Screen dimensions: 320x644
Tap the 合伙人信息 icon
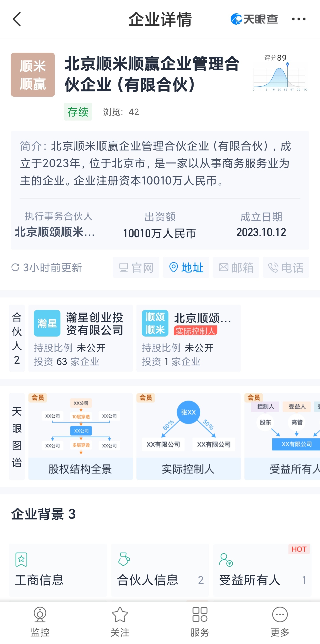click(x=124, y=559)
